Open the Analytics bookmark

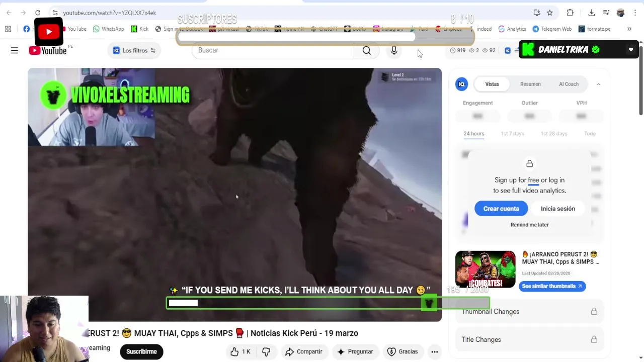(512, 29)
